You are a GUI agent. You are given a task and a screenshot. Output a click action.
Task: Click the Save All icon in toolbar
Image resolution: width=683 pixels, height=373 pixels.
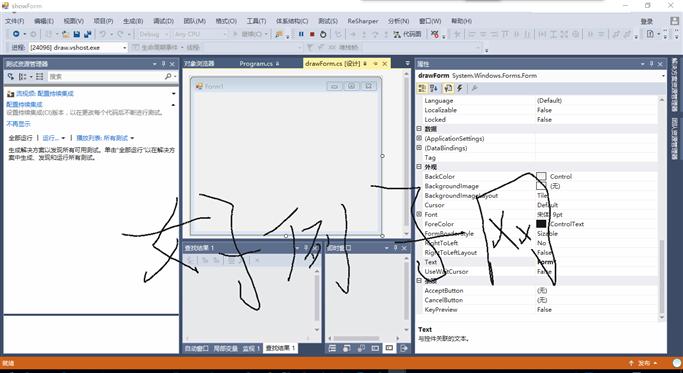click(88, 34)
